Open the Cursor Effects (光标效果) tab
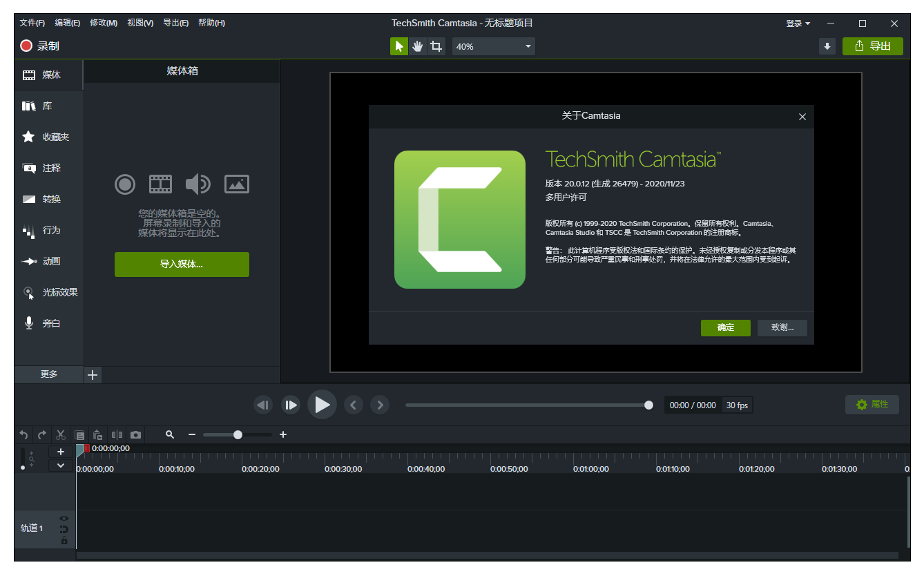The height and width of the screenshot is (576, 924). coord(49,292)
